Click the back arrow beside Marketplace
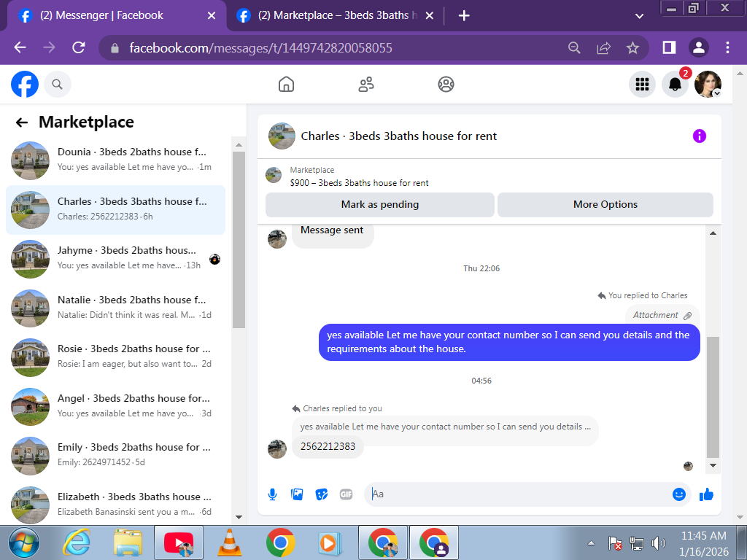 click(22, 122)
